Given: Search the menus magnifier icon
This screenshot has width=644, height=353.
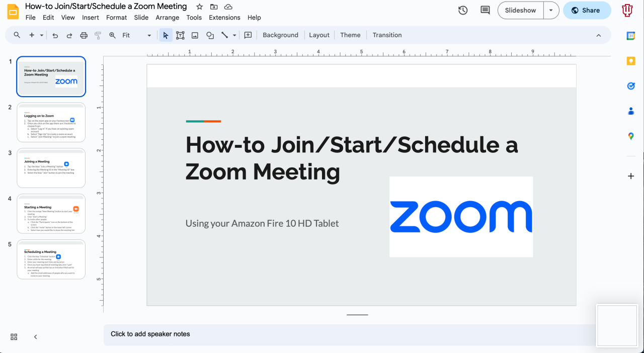Looking at the screenshot, I should tap(17, 35).
